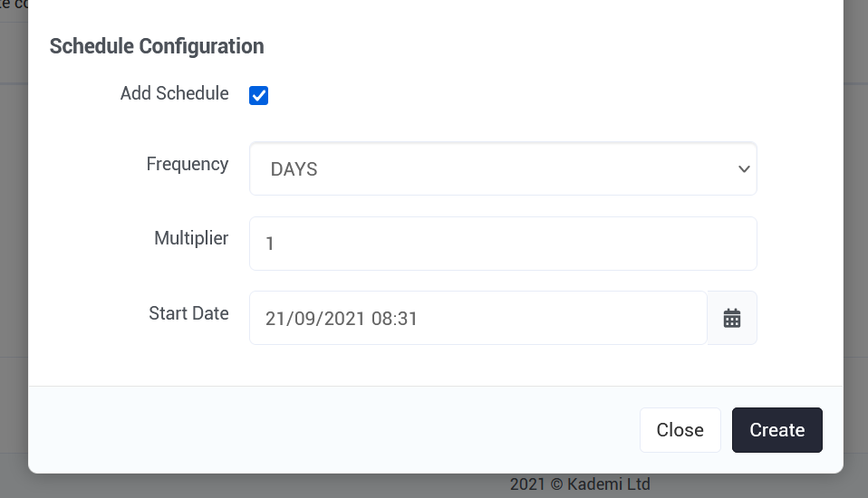Click the Frequency field label
The height and width of the screenshot is (498, 868).
click(x=188, y=165)
